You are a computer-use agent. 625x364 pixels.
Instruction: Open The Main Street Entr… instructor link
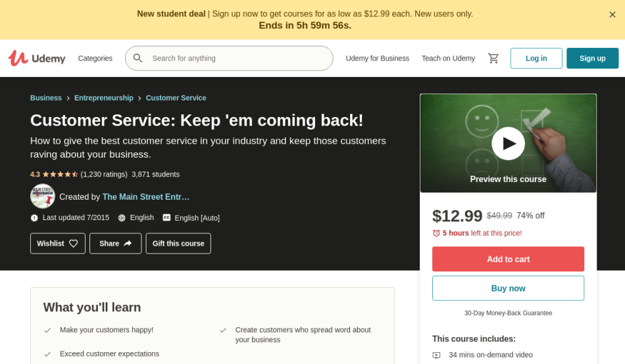pyautogui.click(x=146, y=196)
